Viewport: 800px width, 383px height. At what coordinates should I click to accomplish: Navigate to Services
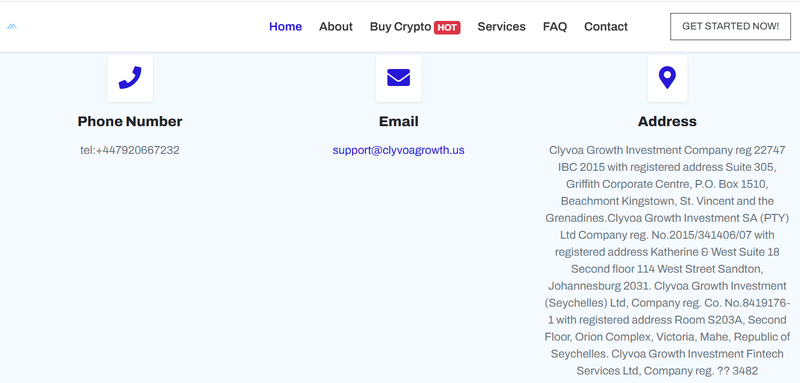[502, 27]
